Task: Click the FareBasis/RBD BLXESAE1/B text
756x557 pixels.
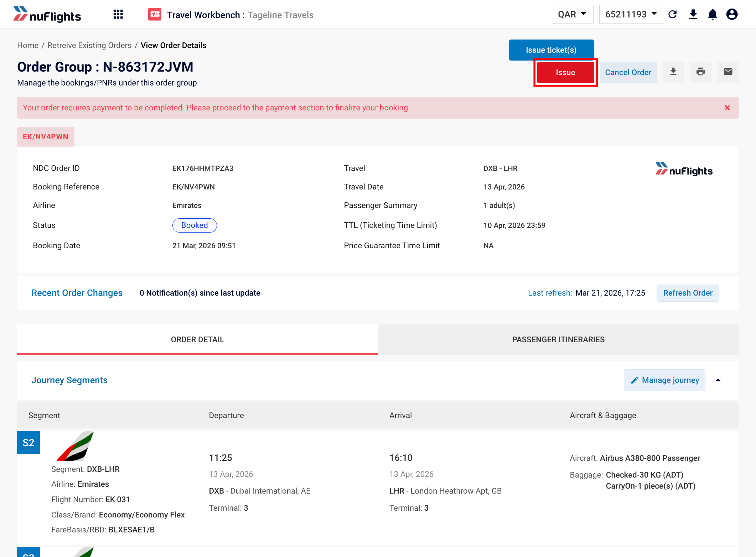Action: coord(103,530)
